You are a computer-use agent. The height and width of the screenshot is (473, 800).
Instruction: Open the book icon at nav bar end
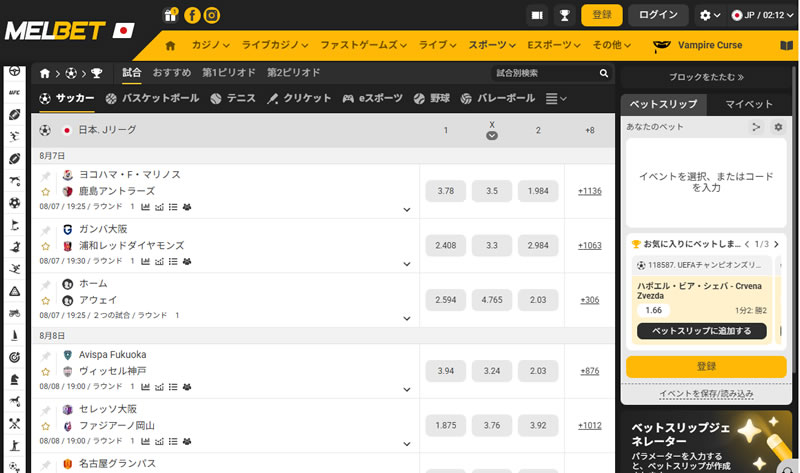pos(786,45)
